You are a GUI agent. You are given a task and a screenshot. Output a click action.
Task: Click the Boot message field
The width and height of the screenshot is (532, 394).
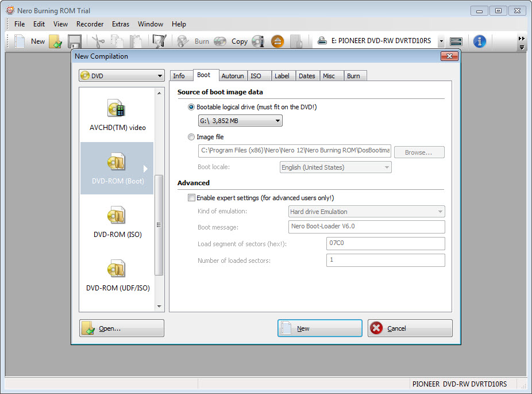point(367,227)
